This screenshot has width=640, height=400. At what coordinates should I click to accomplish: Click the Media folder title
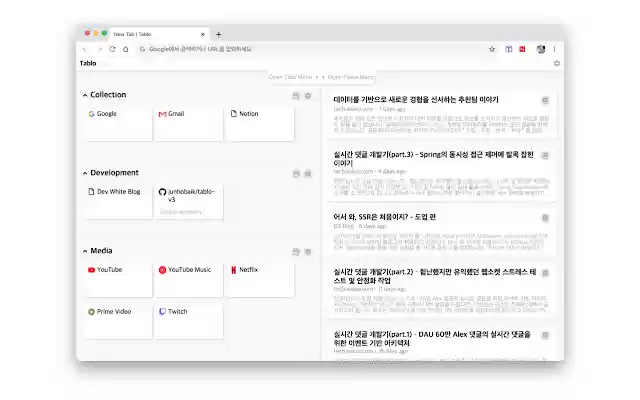click(101, 251)
